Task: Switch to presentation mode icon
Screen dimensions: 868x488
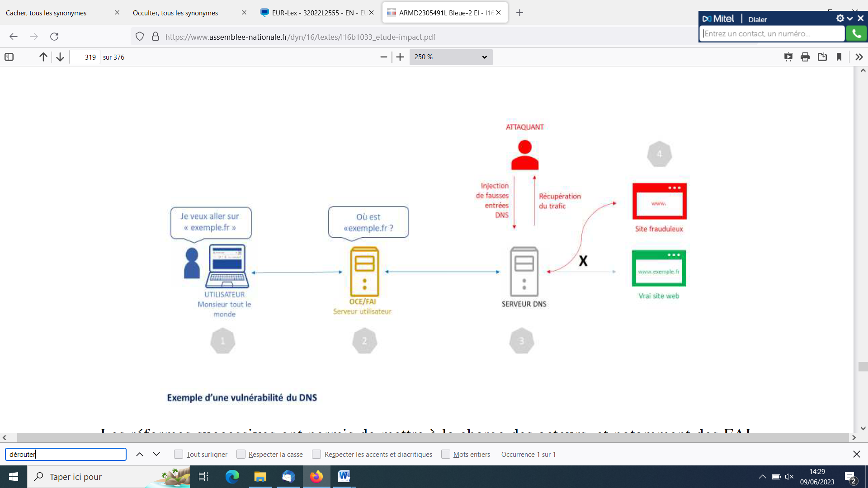Action: pos(788,57)
